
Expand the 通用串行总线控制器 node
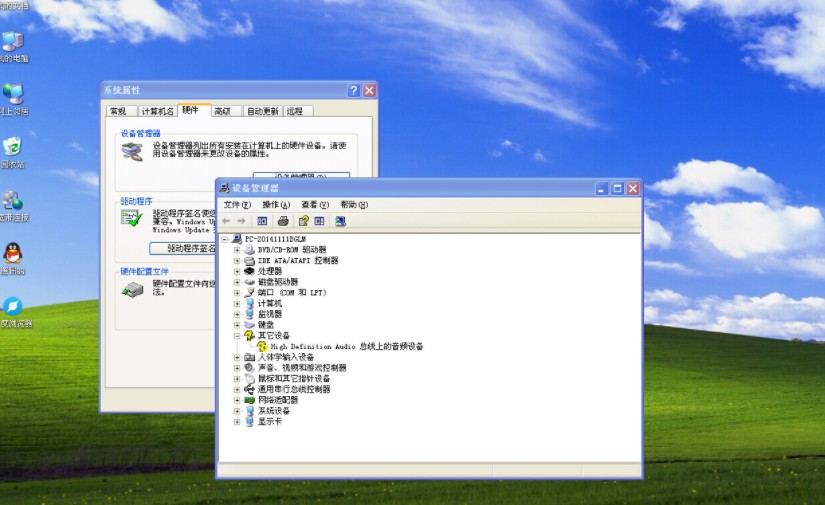click(237, 389)
